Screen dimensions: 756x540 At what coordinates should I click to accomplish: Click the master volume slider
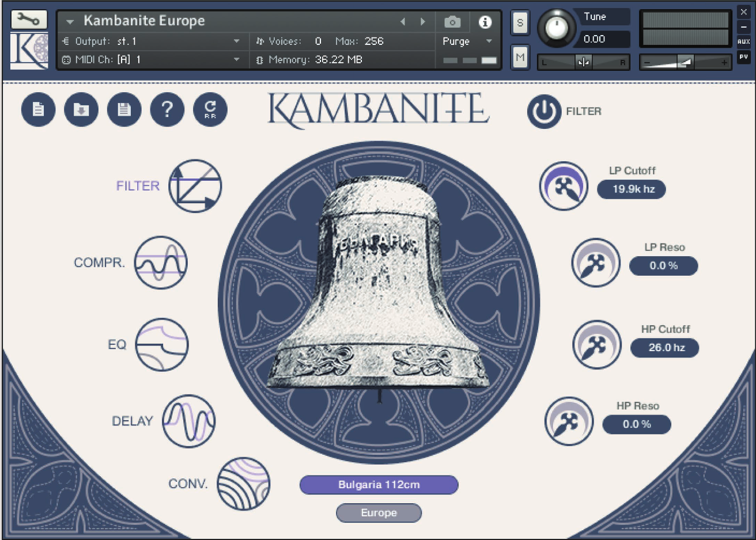[x=686, y=62]
